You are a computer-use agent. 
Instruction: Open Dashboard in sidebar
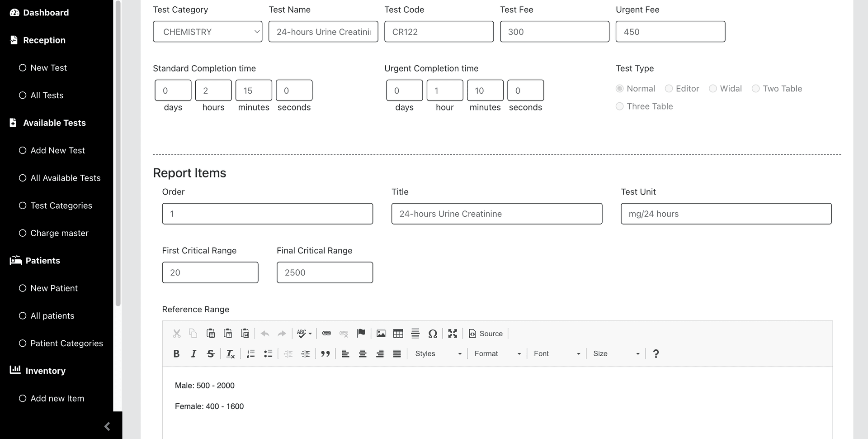click(x=39, y=13)
